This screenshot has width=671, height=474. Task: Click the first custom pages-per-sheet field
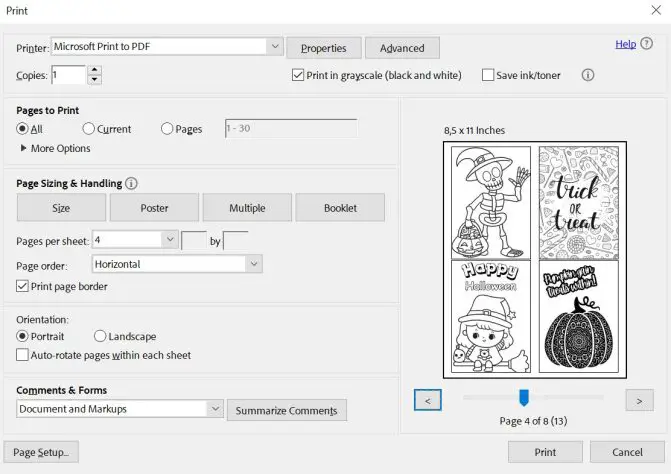coord(194,240)
